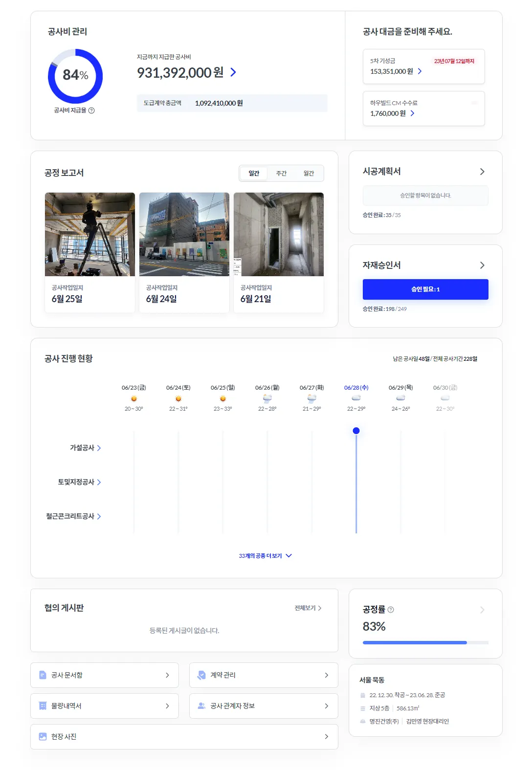Viewport: 532px width, 770px height.
Task: Open 공사 문서함 row chevron
Action: coord(167,675)
